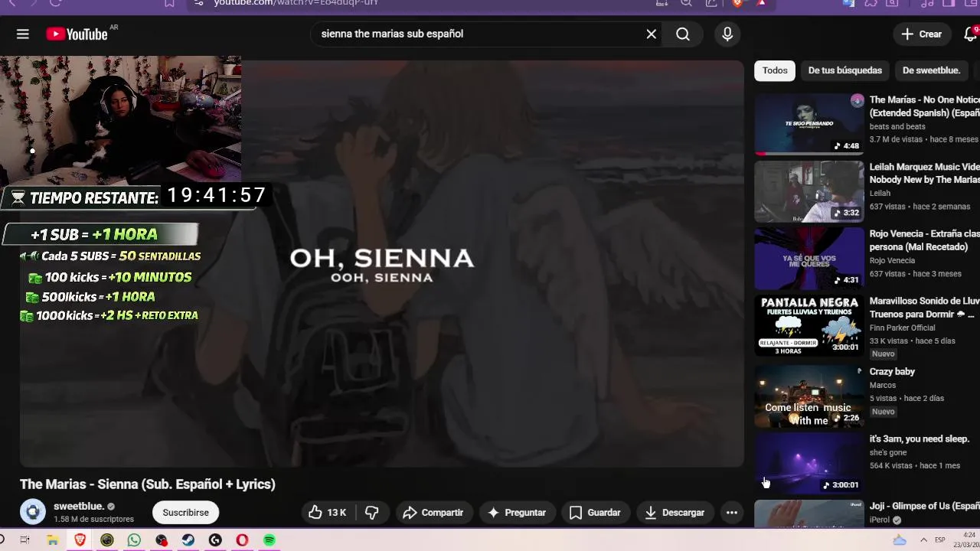Open Joji Glimpse of Us thumbnail
Viewport: 980px width, 551px height.
809,514
